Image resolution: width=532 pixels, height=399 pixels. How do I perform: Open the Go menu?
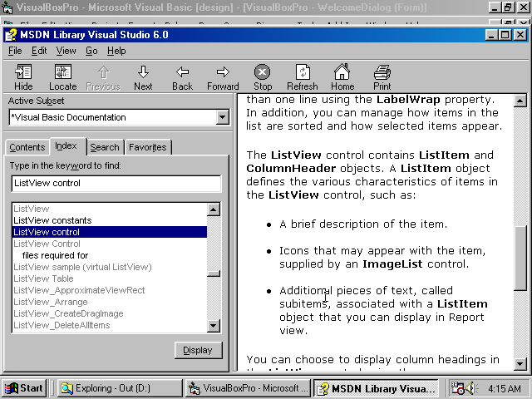[91, 51]
